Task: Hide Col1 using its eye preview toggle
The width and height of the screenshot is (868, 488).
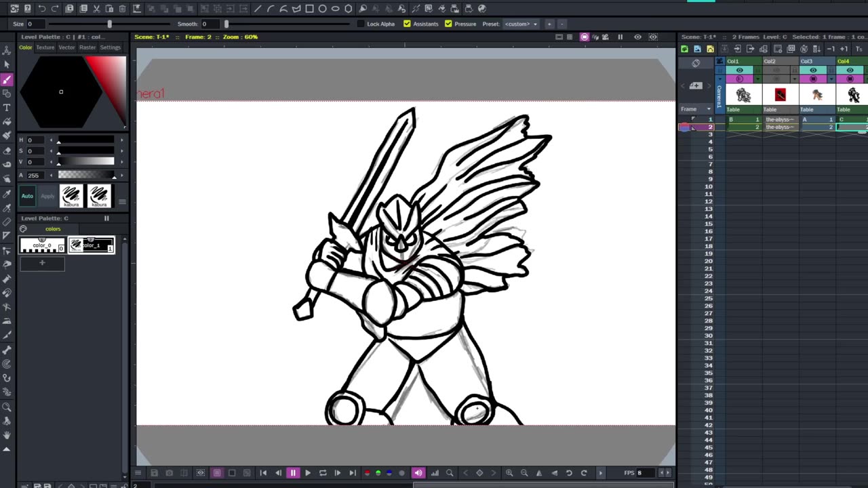Action: coord(739,70)
